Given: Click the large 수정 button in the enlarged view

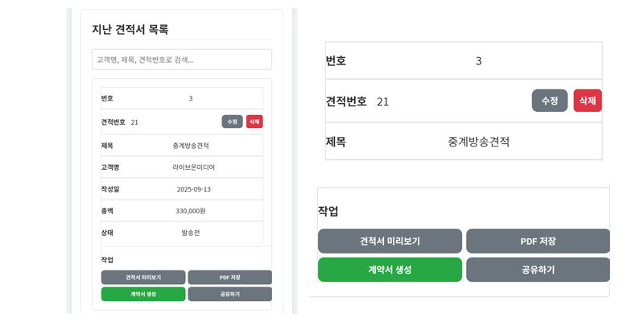Looking at the screenshot, I should click(549, 101).
